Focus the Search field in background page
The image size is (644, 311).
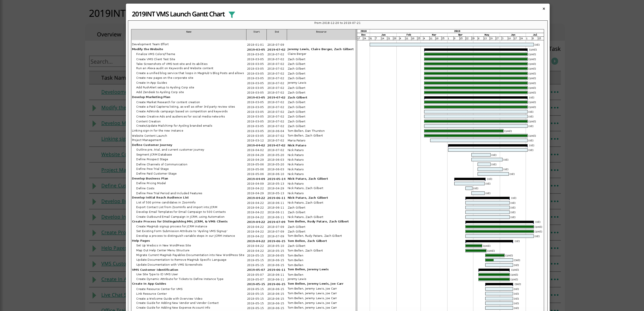(108, 61)
